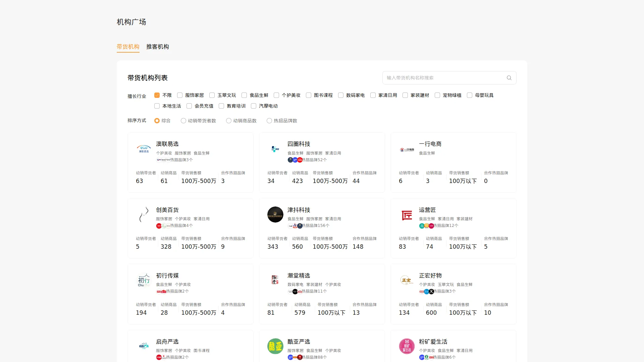Click 热招品牌52个 text in 四圈科技

tap(315, 160)
